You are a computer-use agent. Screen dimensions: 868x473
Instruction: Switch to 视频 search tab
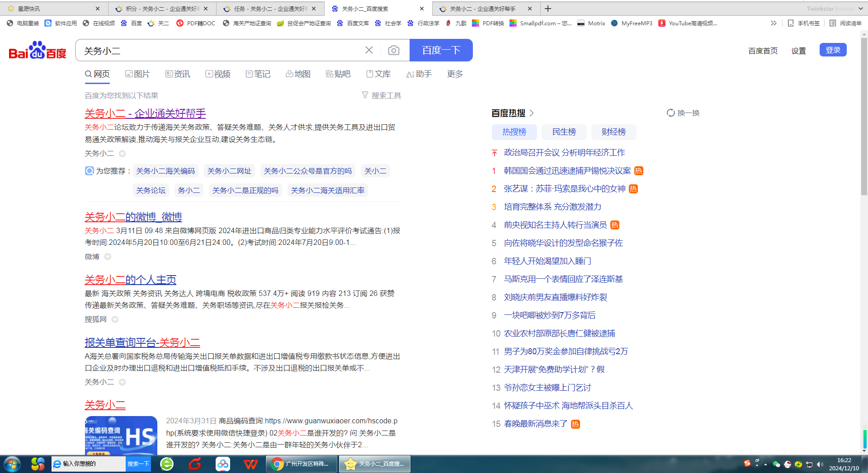pos(218,74)
